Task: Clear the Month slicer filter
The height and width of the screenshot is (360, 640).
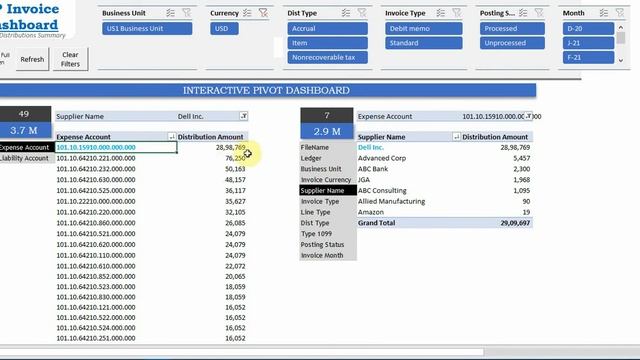Action: pos(620,13)
